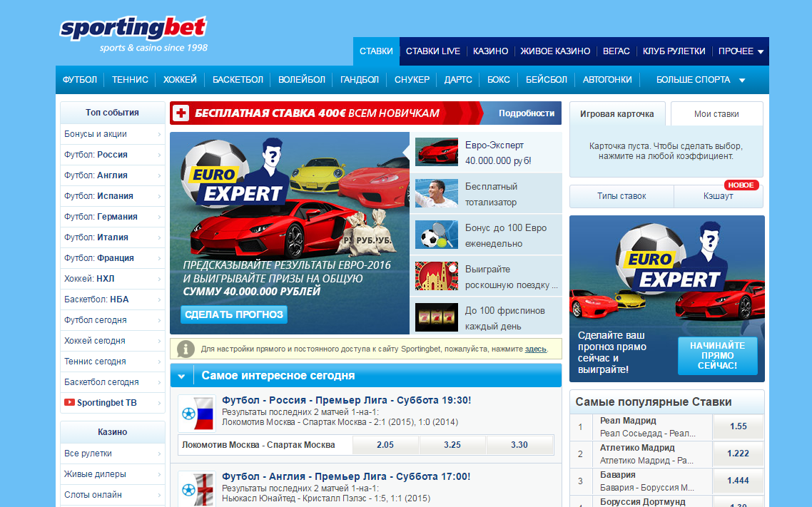Pick Атлетико Мадрид odds 1.222

click(738, 454)
